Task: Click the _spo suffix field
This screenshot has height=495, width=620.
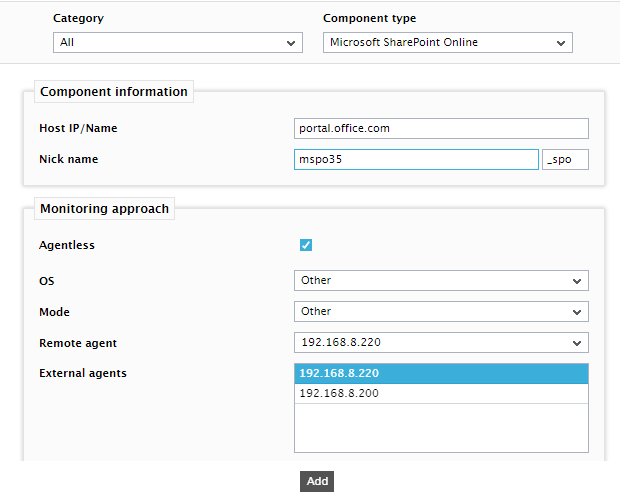Action: (565, 159)
